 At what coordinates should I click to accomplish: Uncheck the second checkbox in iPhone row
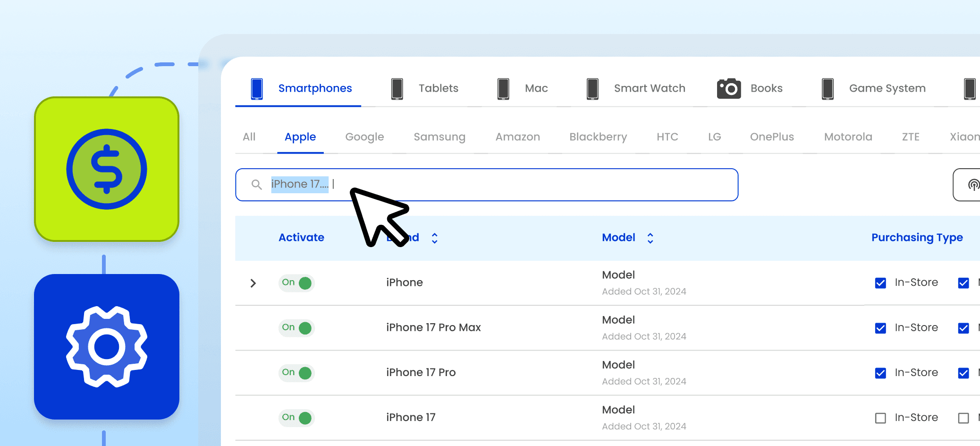[963, 283]
